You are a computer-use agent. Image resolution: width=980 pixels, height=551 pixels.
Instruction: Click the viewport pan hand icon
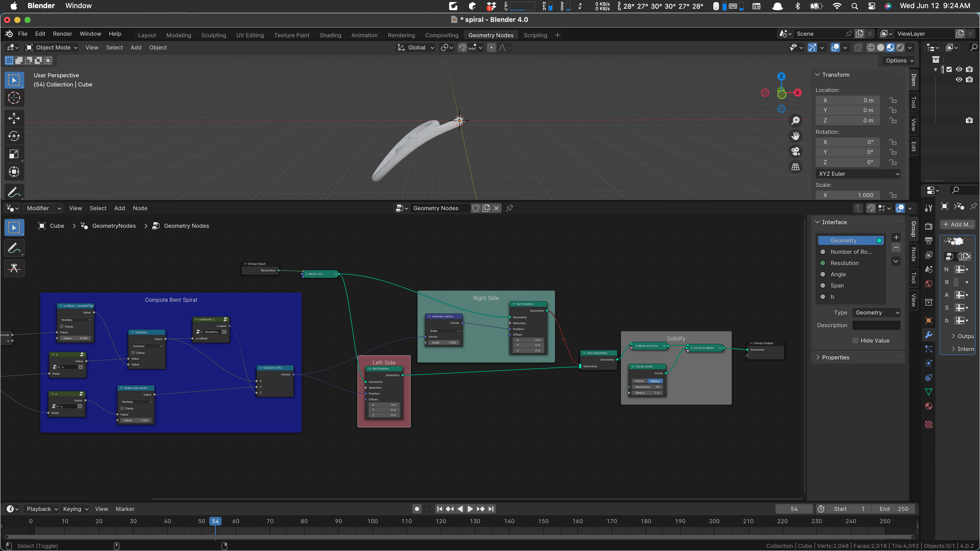795,136
